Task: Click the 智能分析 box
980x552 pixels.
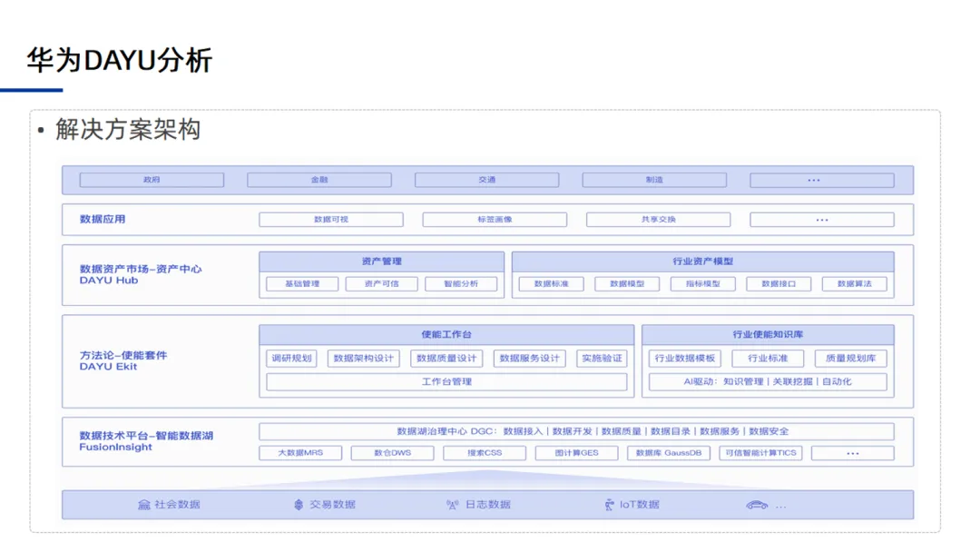Action: (x=461, y=284)
